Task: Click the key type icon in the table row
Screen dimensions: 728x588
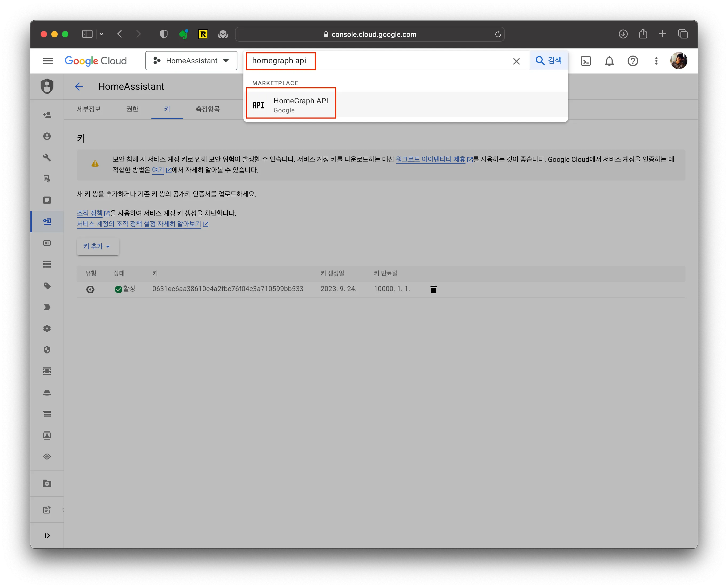Action: pos(90,289)
